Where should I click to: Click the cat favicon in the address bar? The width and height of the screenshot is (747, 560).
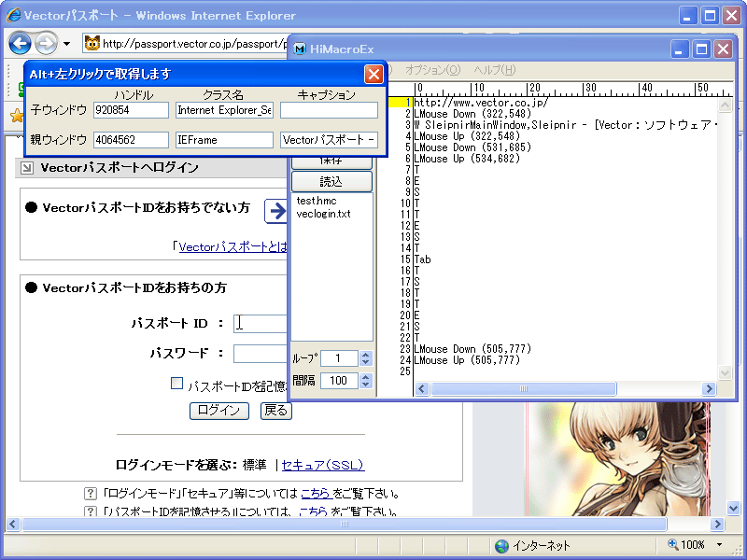[92, 44]
